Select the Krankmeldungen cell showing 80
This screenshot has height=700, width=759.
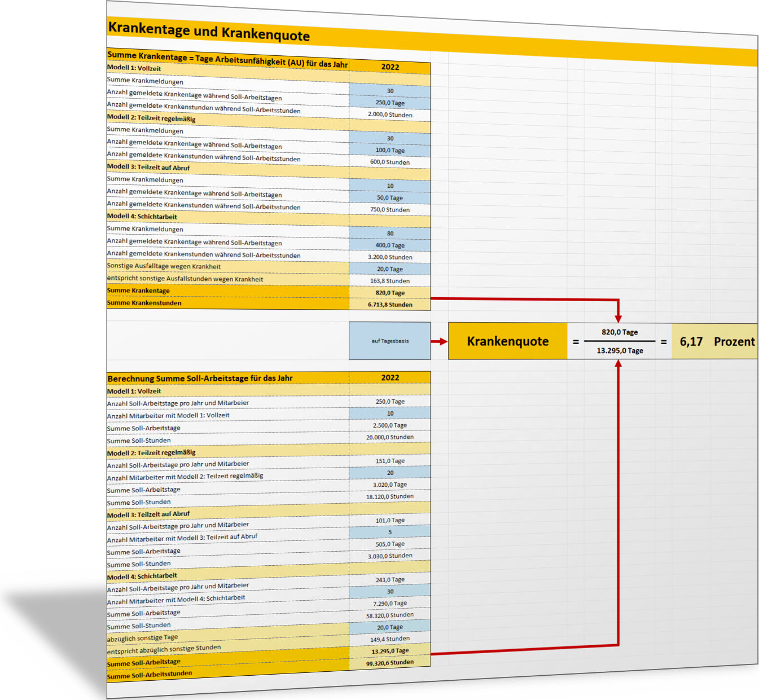tap(390, 233)
